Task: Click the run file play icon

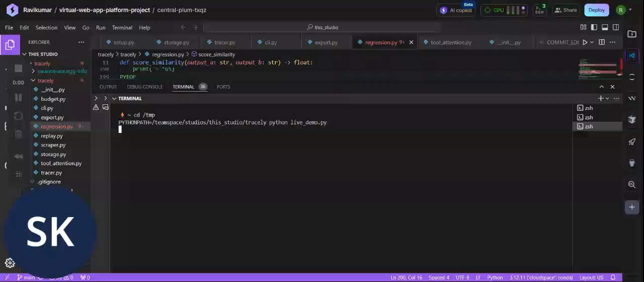Action: [585, 42]
